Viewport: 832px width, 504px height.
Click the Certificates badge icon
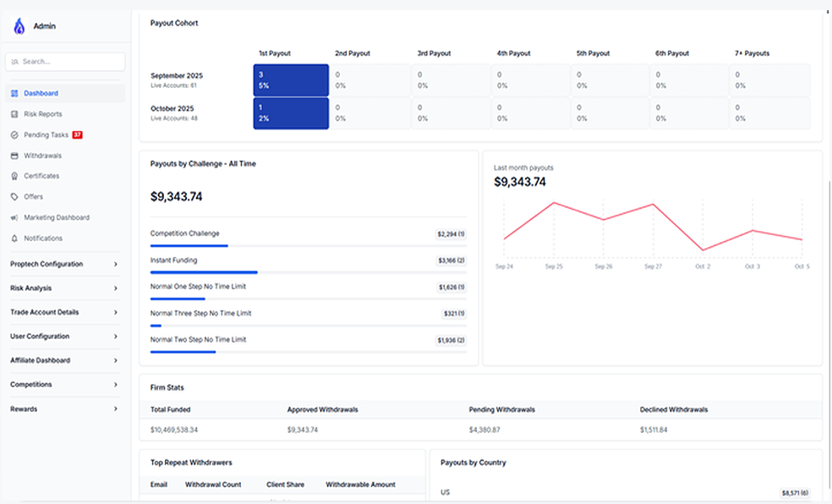coord(15,176)
